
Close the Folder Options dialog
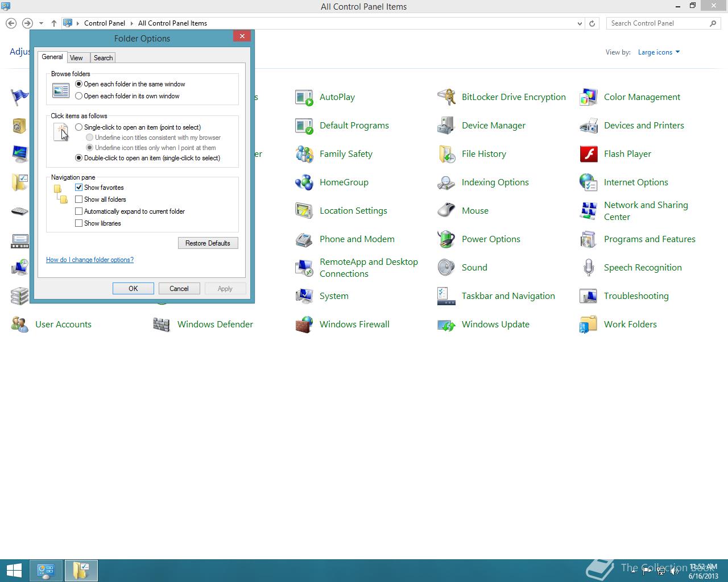[242, 36]
